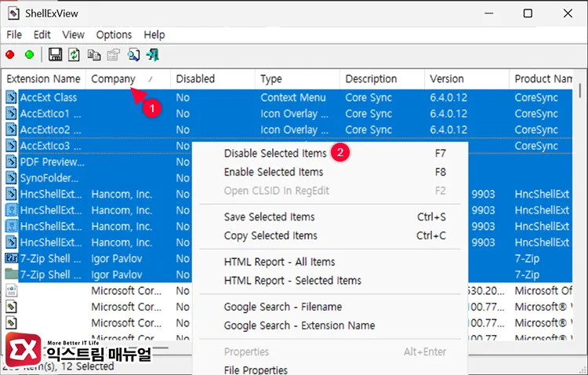Open the Help menu
Image resolution: width=588 pixels, height=375 pixels.
(154, 35)
